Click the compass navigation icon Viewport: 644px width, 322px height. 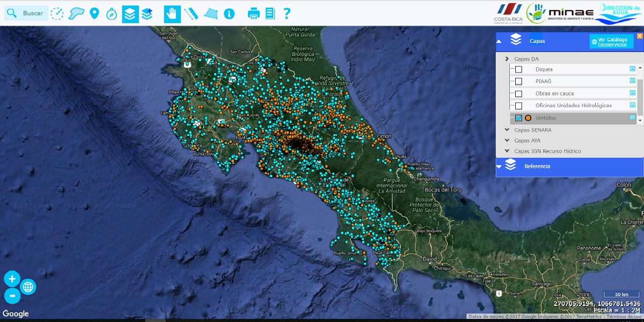(x=112, y=13)
